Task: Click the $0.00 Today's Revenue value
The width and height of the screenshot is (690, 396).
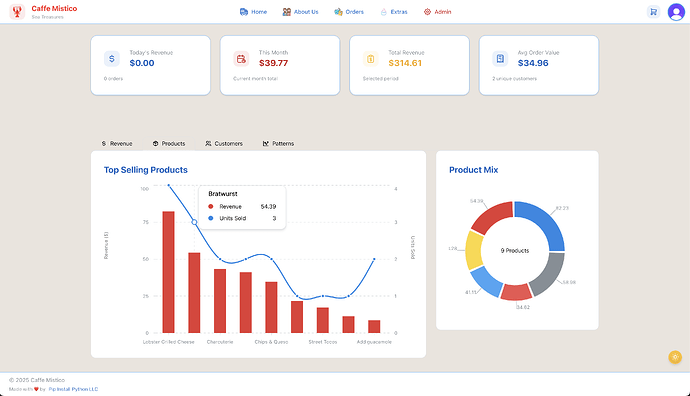Action: (142, 63)
